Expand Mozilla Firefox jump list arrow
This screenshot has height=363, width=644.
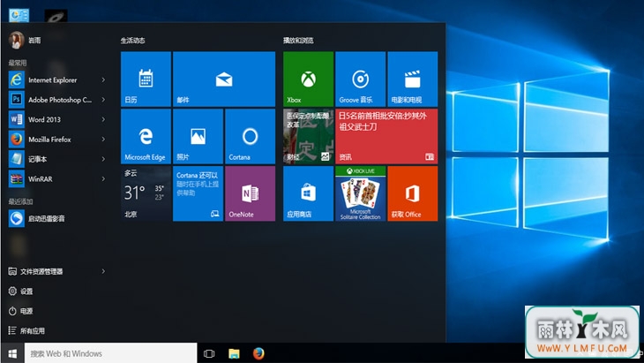click(x=103, y=139)
